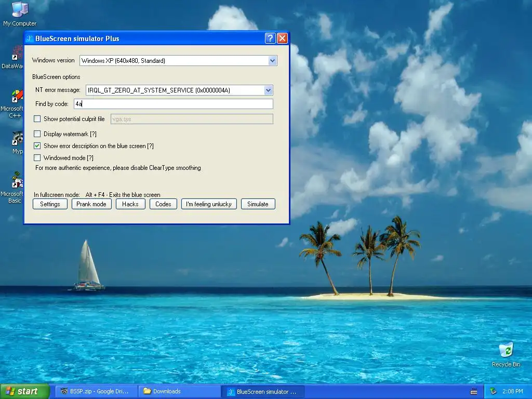The width and height of the screenshot is (532, 399).
Task: Click the ClearType smoothing hint text
Action: tap(118, 168)
